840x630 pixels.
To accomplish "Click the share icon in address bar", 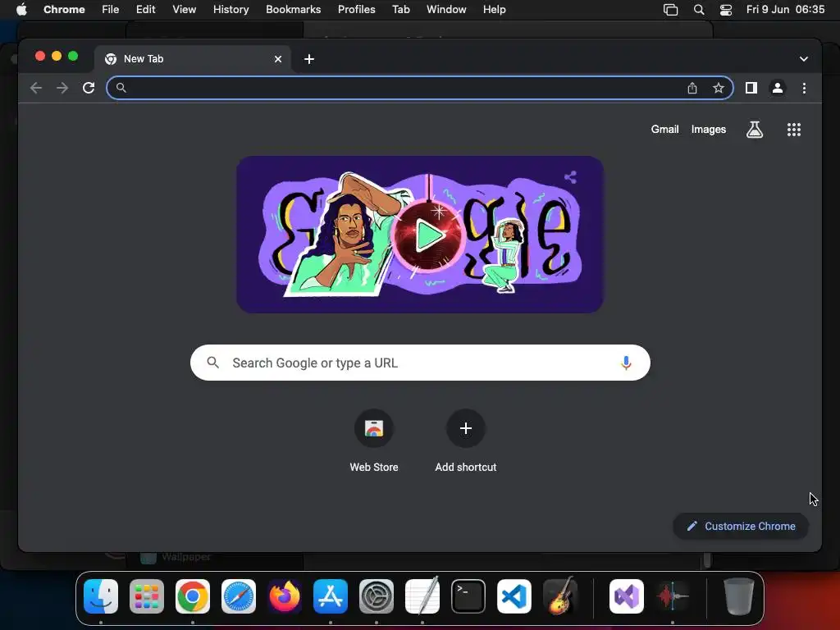I will click(x=692, y=88).
